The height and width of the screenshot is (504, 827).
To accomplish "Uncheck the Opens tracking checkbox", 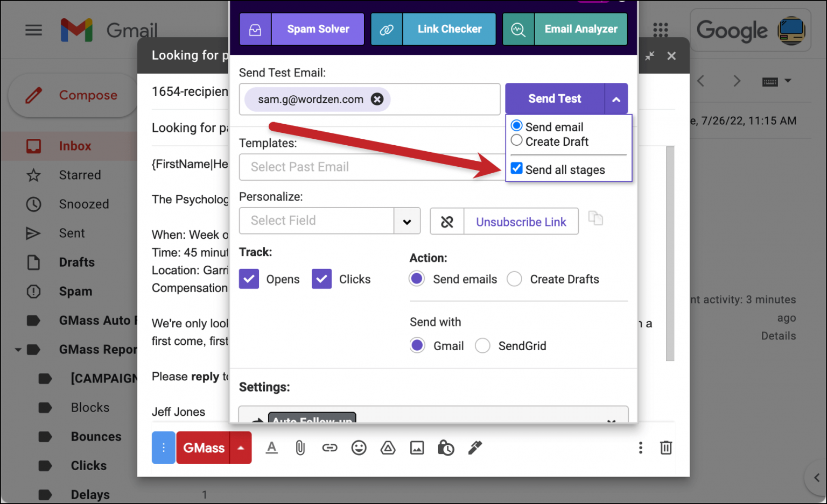I will pyautogui.click(x=249, y=279).
